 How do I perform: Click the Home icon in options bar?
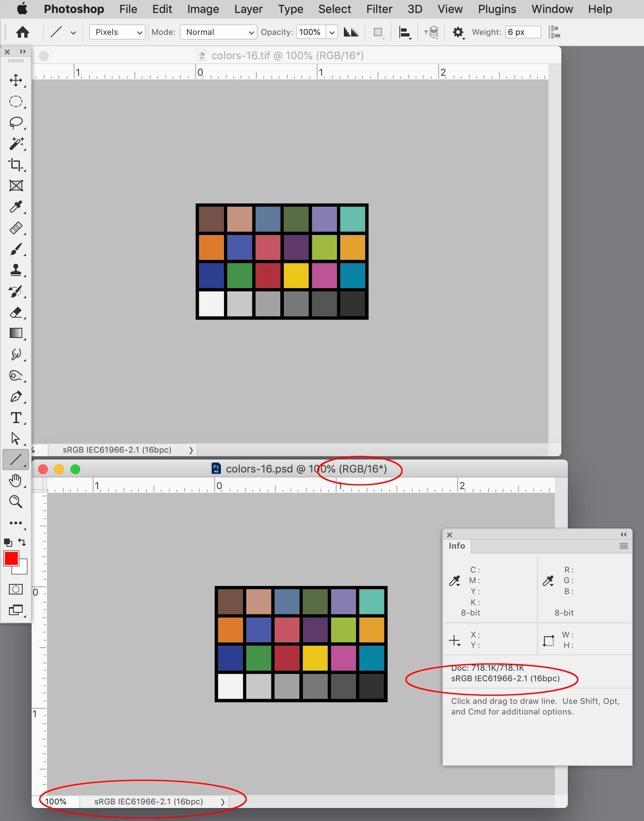pos(23,32)
